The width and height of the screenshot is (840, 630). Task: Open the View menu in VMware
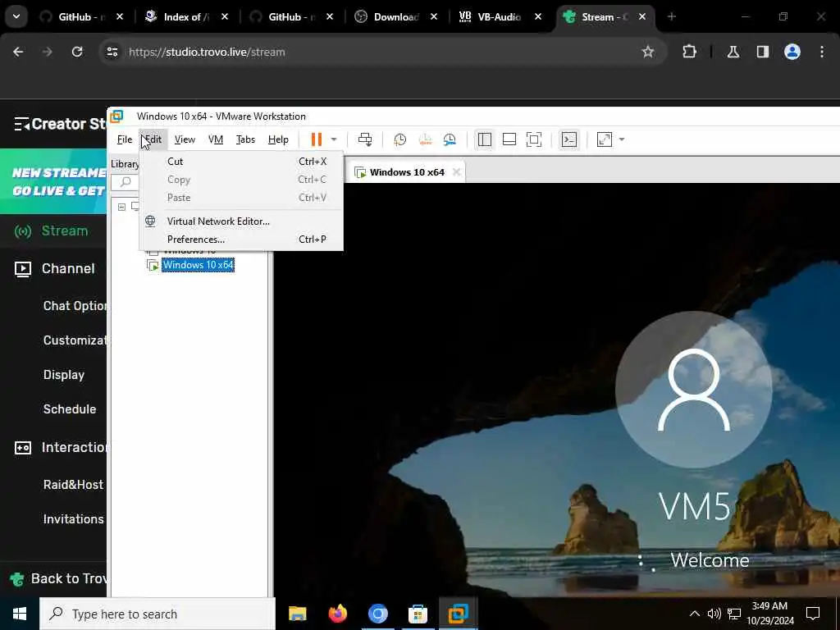(x=185, y=139)
